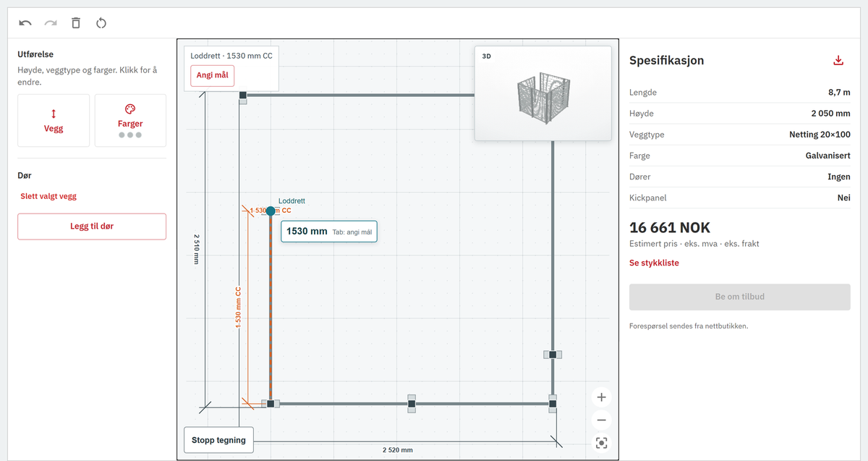
Task: Add a door with Legg til dør
Action: tap(92, 227)
